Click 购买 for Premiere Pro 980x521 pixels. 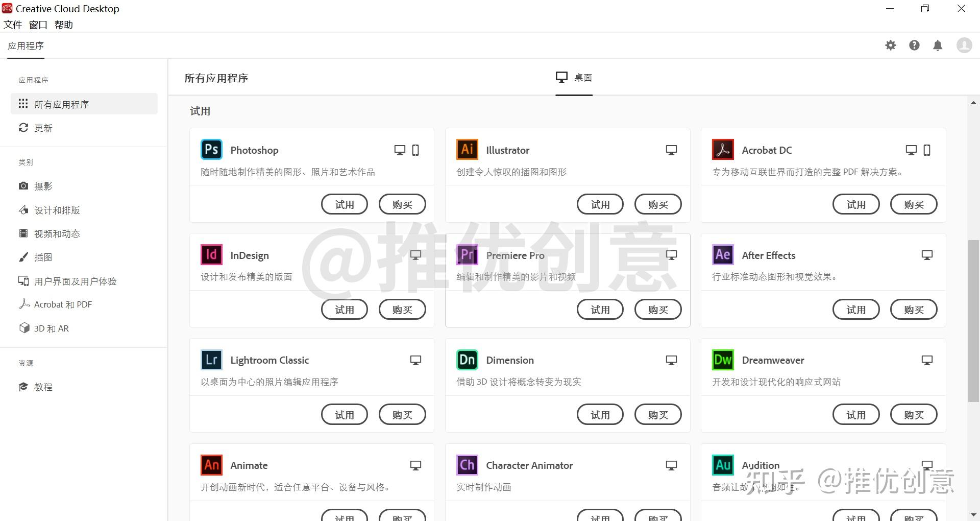[657, 309]
